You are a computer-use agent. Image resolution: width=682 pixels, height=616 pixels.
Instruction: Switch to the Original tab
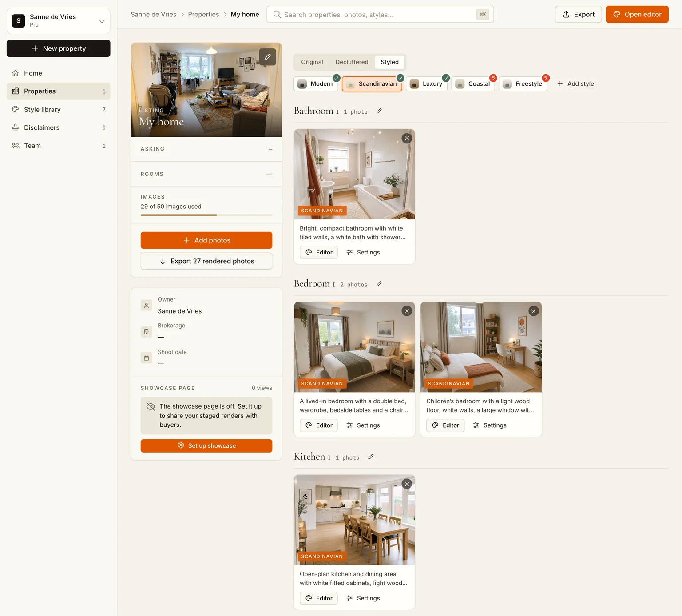[312, 62]
